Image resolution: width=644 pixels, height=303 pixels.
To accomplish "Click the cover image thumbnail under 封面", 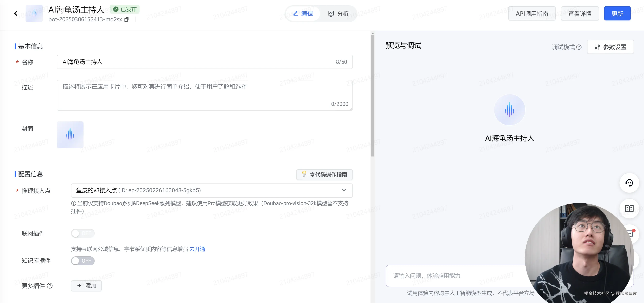I will click(70, 134).
